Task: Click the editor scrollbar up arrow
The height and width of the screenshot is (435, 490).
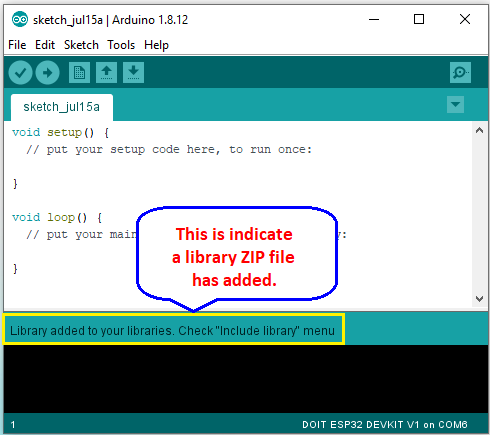Action: pyautogui.click(x=479, y=130)
